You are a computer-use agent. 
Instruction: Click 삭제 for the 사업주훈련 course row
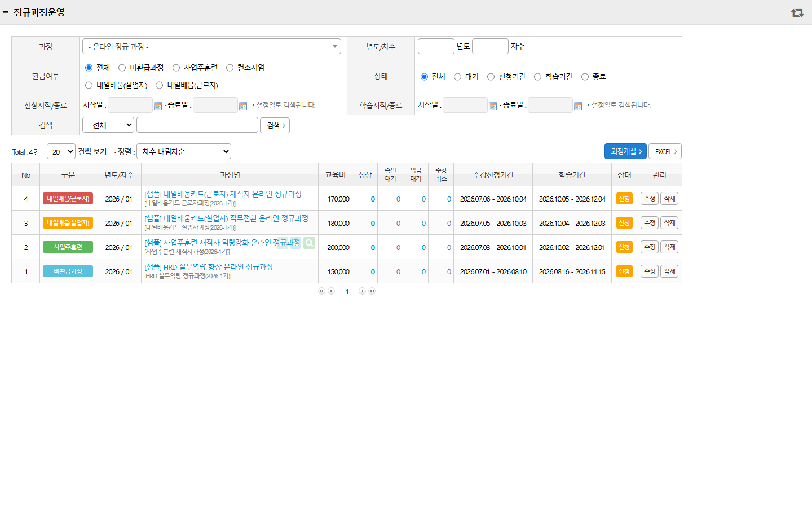click(x=669, y=247)
